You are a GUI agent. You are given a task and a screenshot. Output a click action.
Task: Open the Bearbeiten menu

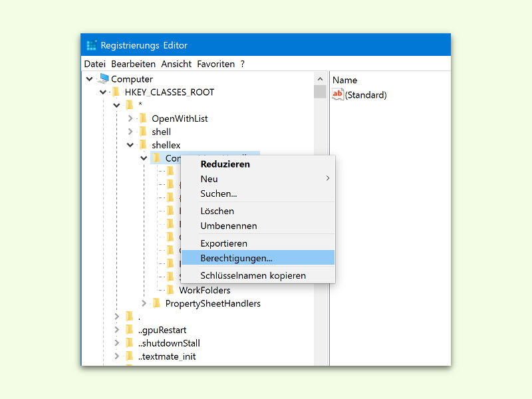coord(134,64)
